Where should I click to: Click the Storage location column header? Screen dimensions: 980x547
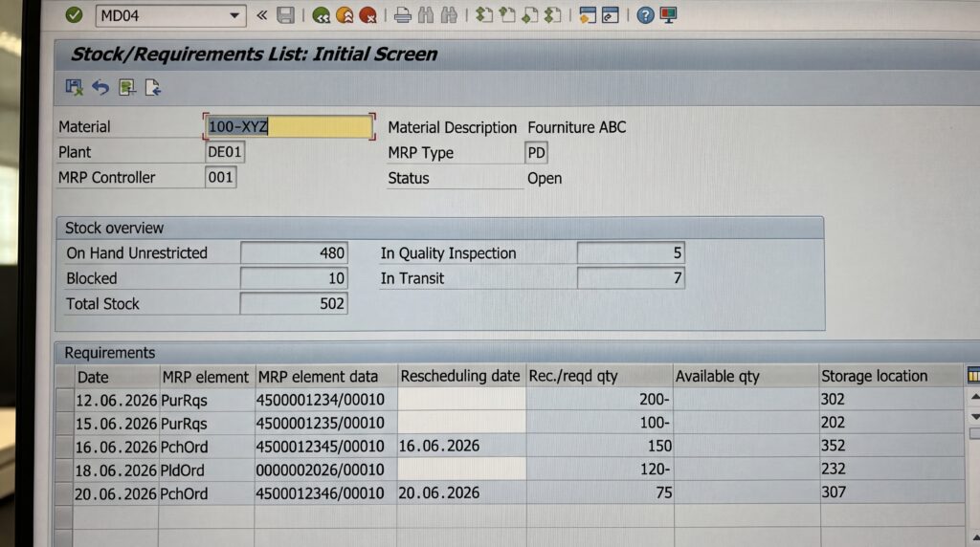pyautogui.click(x=891, y=376)
